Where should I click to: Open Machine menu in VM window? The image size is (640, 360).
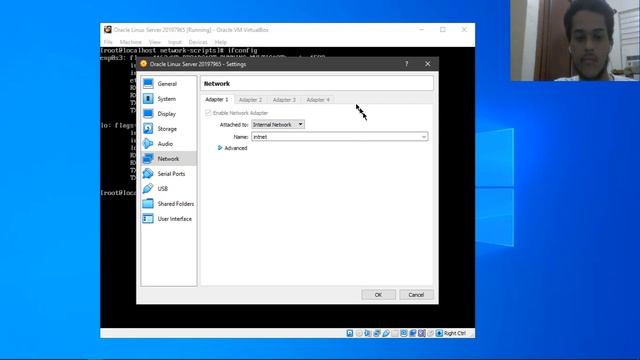pyautogui.click(x=131, y=42)
